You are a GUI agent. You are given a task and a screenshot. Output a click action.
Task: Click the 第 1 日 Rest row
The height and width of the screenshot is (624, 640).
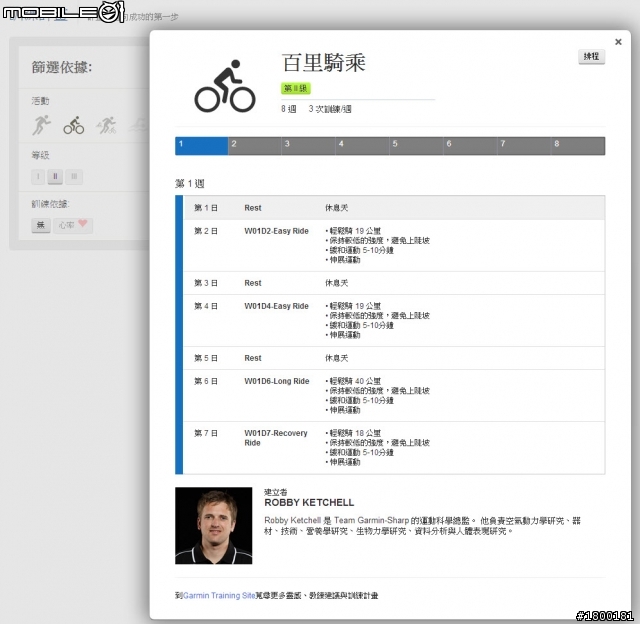[394, 208]
